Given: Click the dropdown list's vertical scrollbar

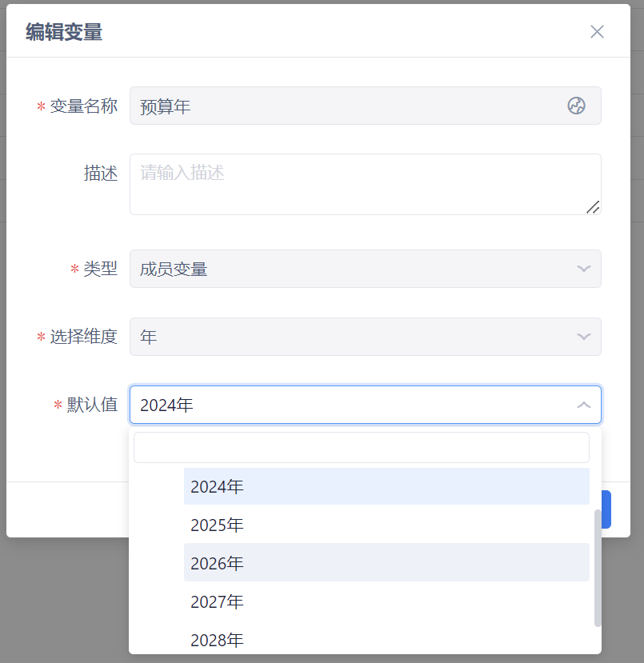Looking at the screenshot, I should point(598,566).
